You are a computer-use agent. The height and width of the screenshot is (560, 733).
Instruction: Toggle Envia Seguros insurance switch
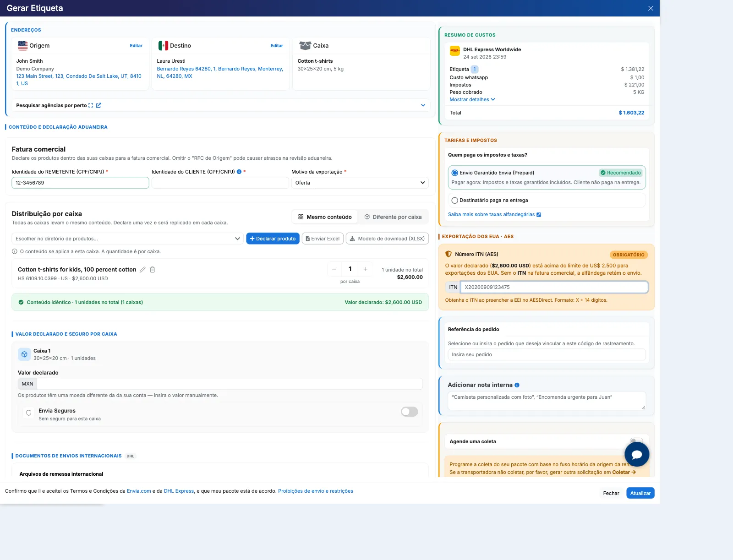410,412
